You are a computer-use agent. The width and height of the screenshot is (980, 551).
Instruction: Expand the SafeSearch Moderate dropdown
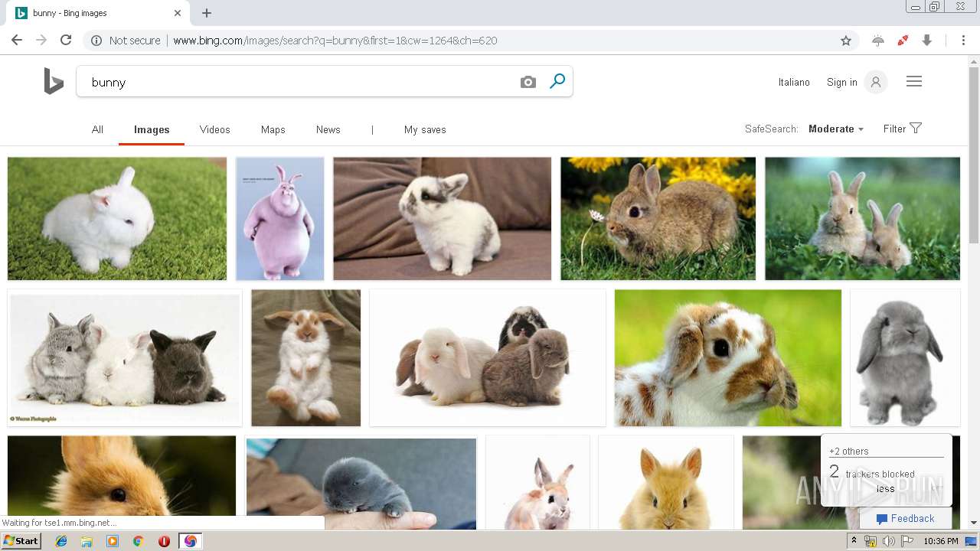(x=836, y=129)
